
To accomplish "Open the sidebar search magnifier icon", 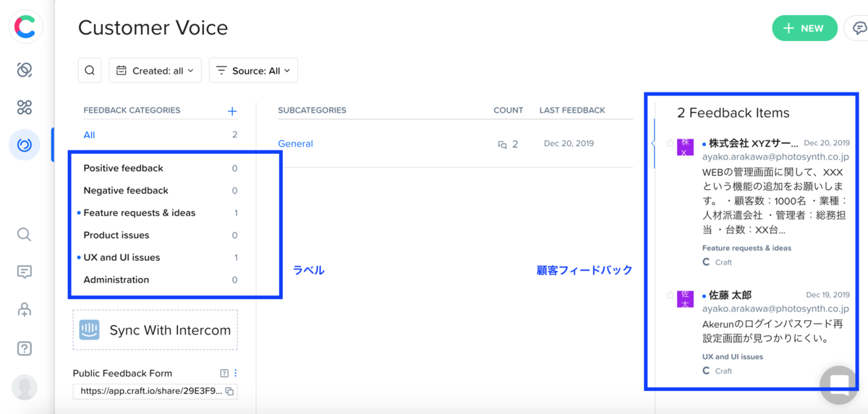I will [x=24, y=234].
